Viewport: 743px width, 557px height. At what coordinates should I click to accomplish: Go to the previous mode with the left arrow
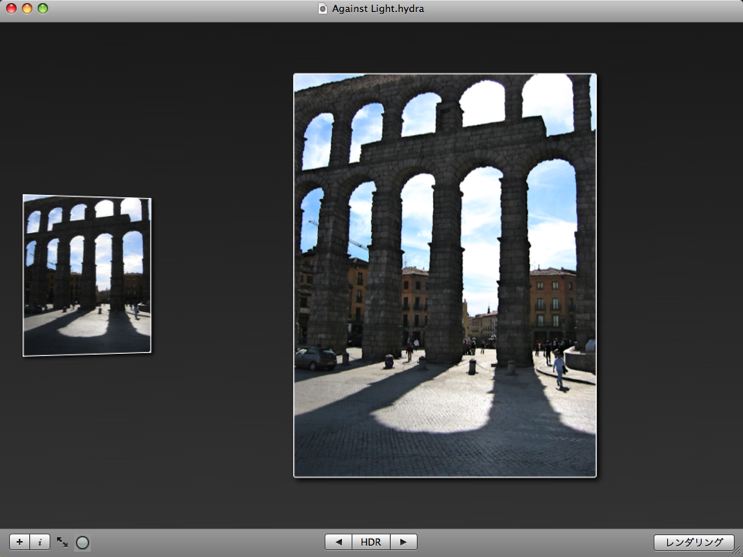tap(338, 542)
